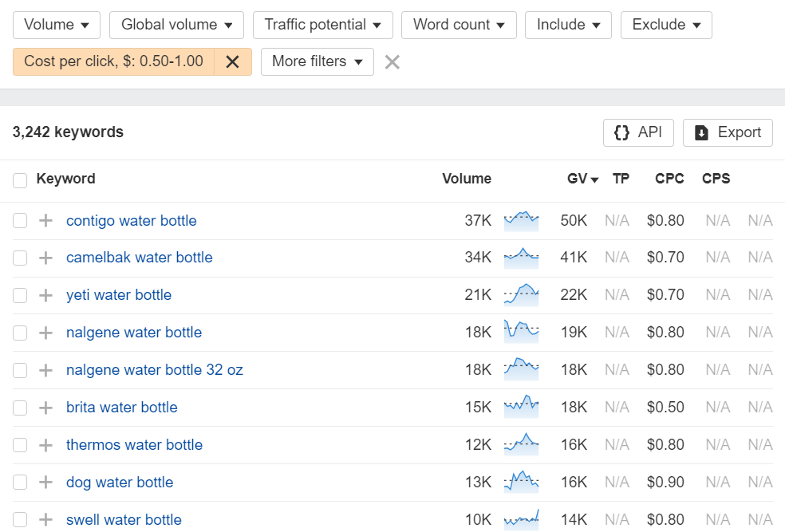Check the box for camelbak water bottle
Viewport: 785px width, 532px height.
[x=20, y=258]
